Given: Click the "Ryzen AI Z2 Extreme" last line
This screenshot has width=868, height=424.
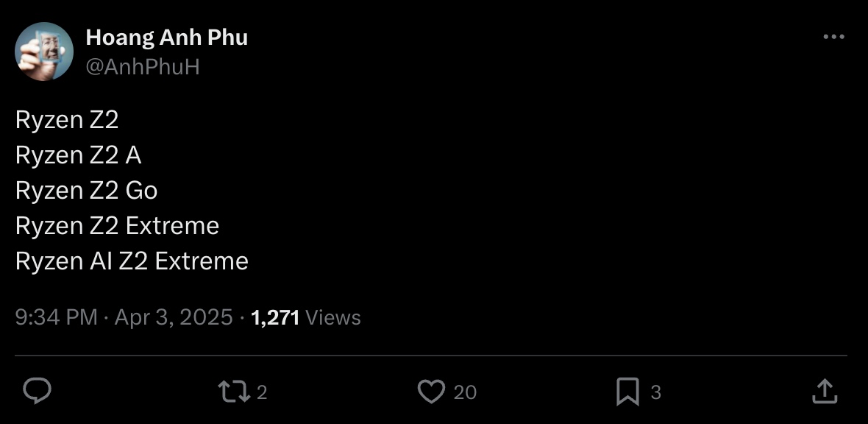Looking at the screenshot, I should [132, 261].
